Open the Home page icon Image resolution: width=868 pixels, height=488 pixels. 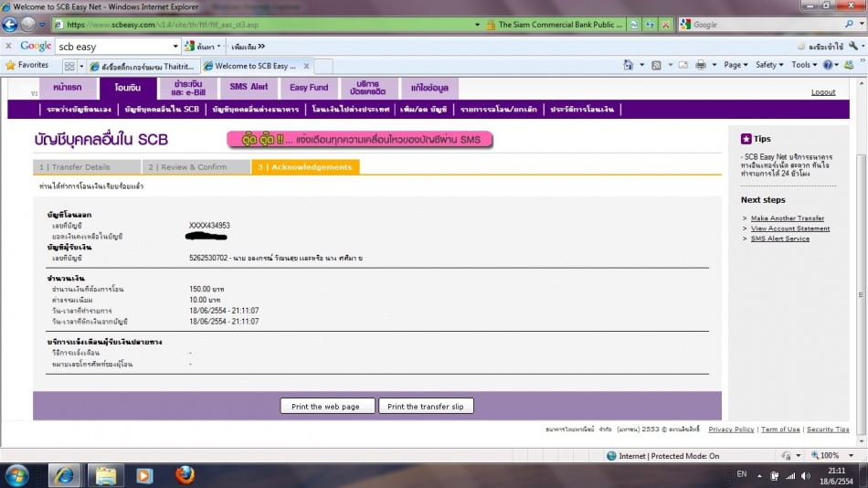pos(629,65)
